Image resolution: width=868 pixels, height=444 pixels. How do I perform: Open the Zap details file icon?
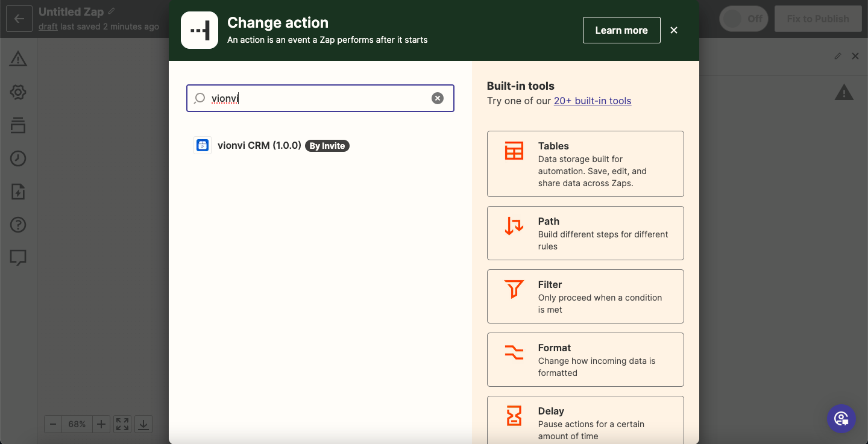18,192
